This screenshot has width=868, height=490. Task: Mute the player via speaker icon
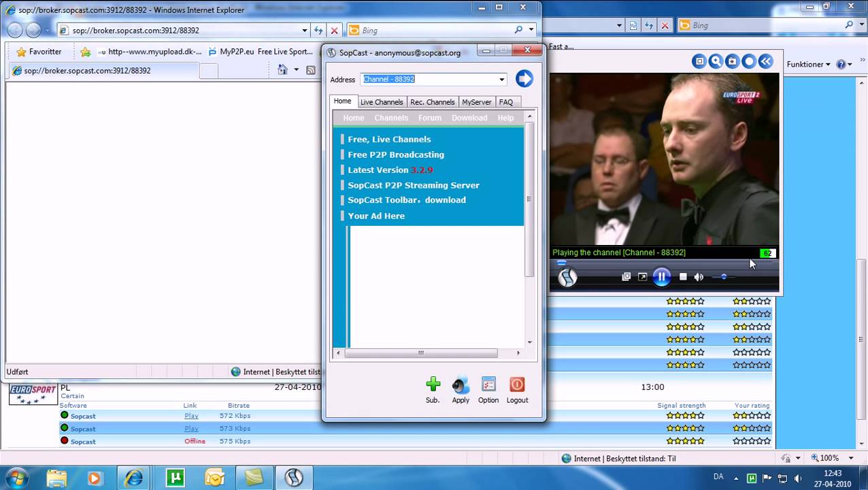click(699, 277)
